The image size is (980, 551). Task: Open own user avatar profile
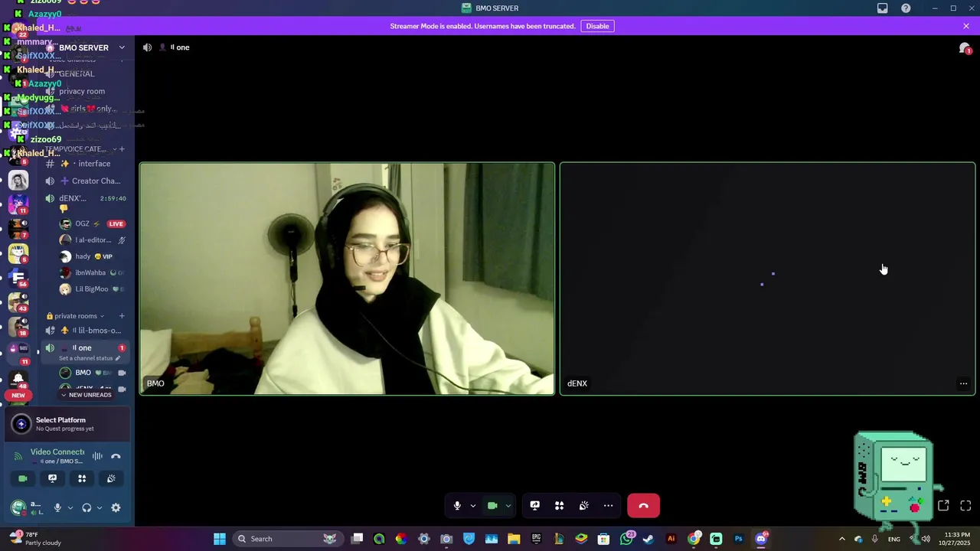pos(18,507)
